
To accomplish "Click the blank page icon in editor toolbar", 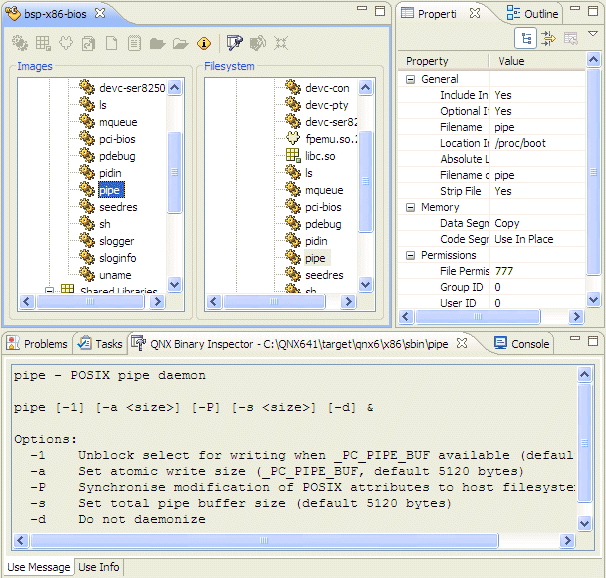I will 111,43.
